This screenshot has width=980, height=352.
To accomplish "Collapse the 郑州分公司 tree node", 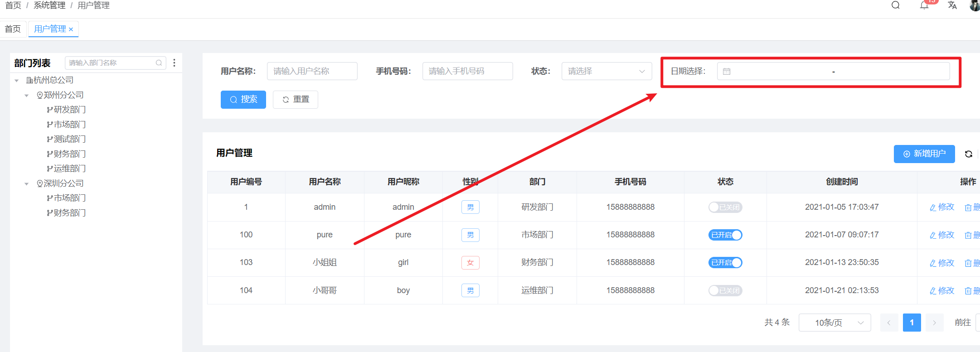I will [27, 96].
